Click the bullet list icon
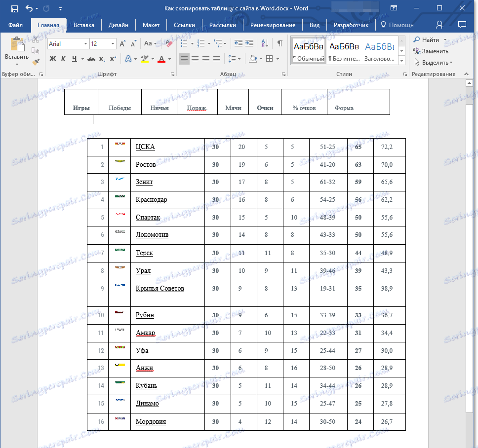 pos(184,43)
